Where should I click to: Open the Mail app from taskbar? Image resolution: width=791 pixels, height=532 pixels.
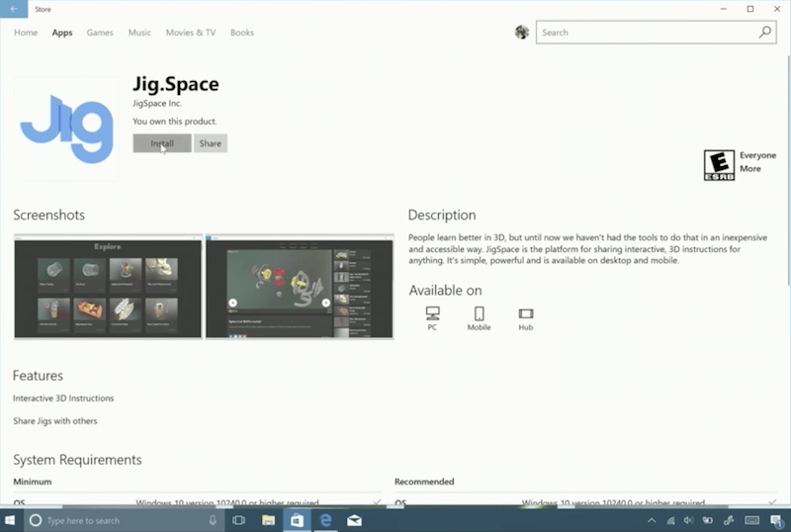[354, 520]
